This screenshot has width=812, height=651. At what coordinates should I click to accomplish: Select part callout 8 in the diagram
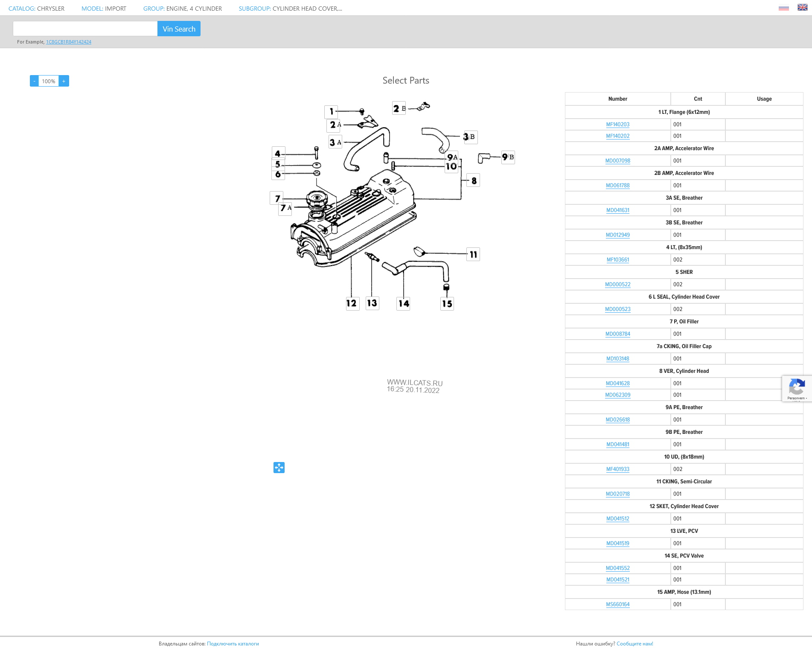(474, 180)
